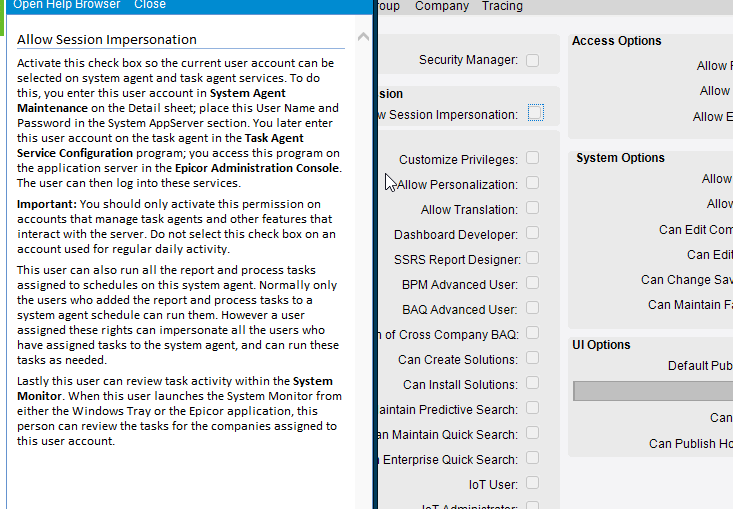Close the help pane
The height and width of the screenshot is (509, 733).
150,5
